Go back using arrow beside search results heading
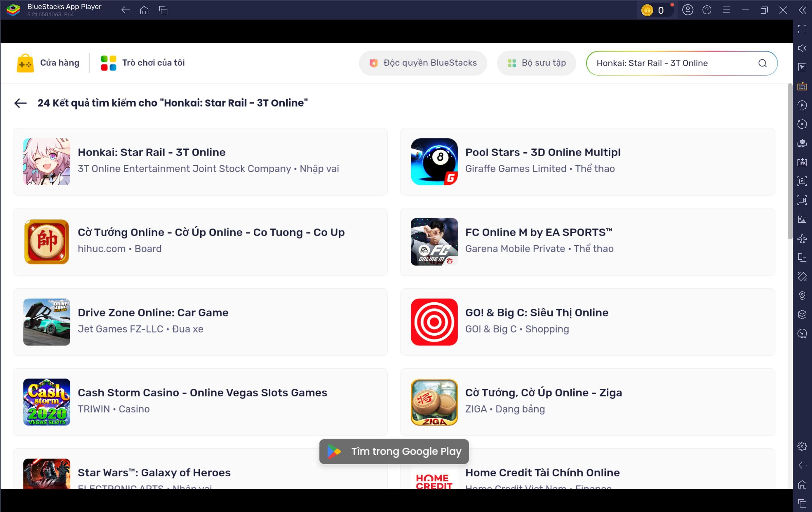The image size is (812, 512). 20,103
